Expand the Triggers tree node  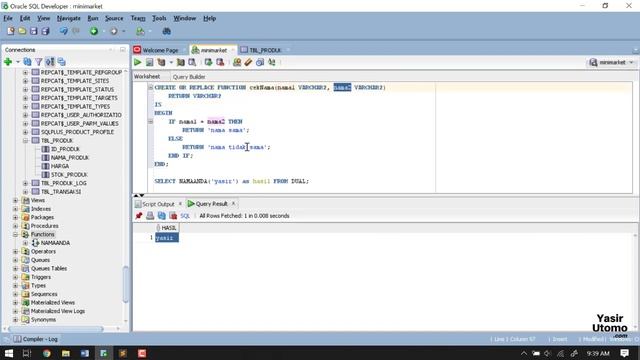pyautogui.click(x=16, y=277)
